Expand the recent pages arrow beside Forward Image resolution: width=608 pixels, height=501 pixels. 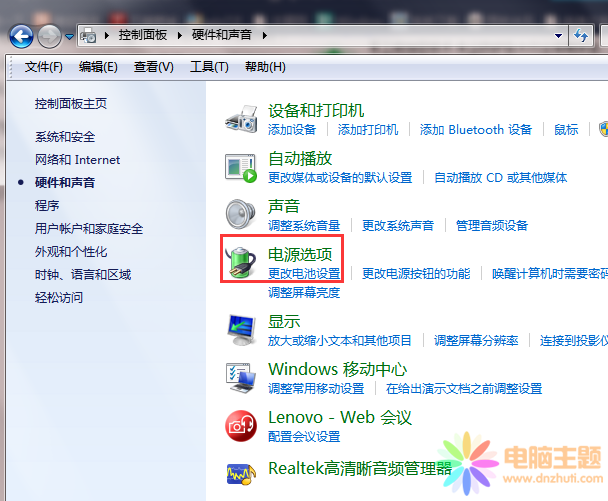coord(70,36)
